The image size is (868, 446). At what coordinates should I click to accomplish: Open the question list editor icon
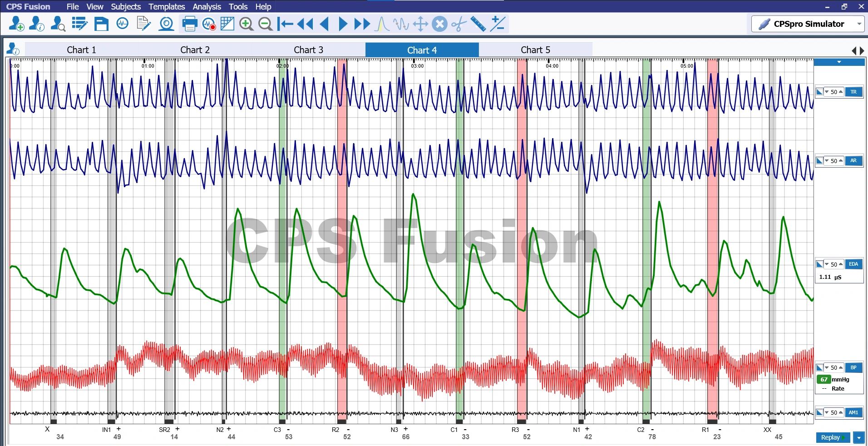point(79,24)
